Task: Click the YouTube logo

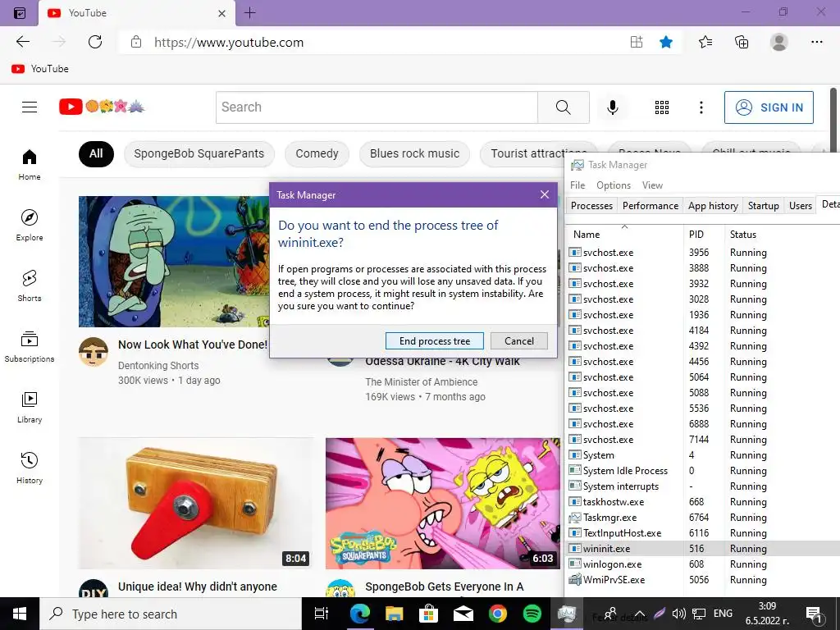Action: click(102, 107)
